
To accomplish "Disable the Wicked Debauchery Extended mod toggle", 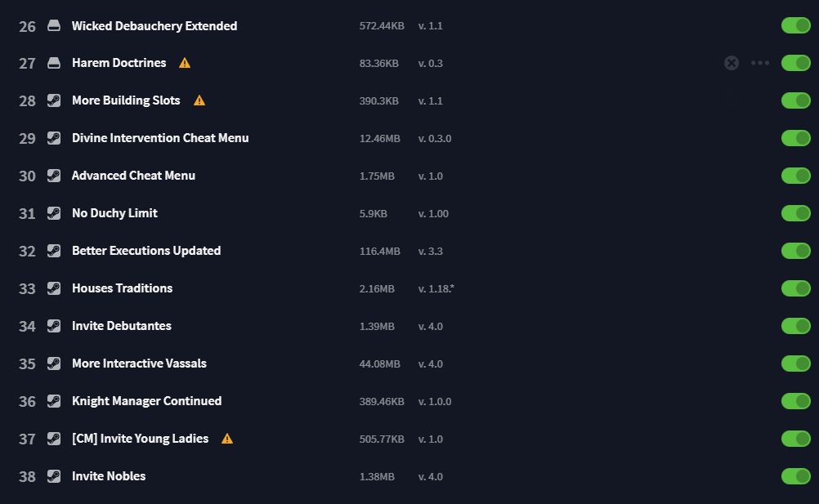I will pyautogui.click(x=795, y=25).
